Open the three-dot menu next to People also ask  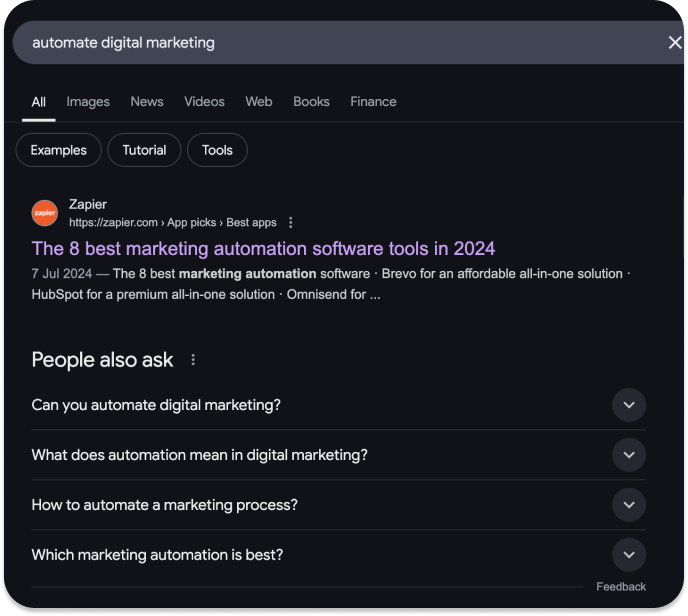click(193, 360)
